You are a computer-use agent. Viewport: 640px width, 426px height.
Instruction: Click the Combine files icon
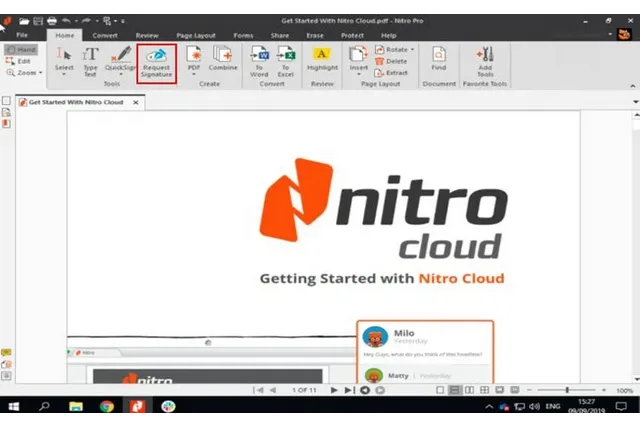pyautogui.click(x=223, y=62)
